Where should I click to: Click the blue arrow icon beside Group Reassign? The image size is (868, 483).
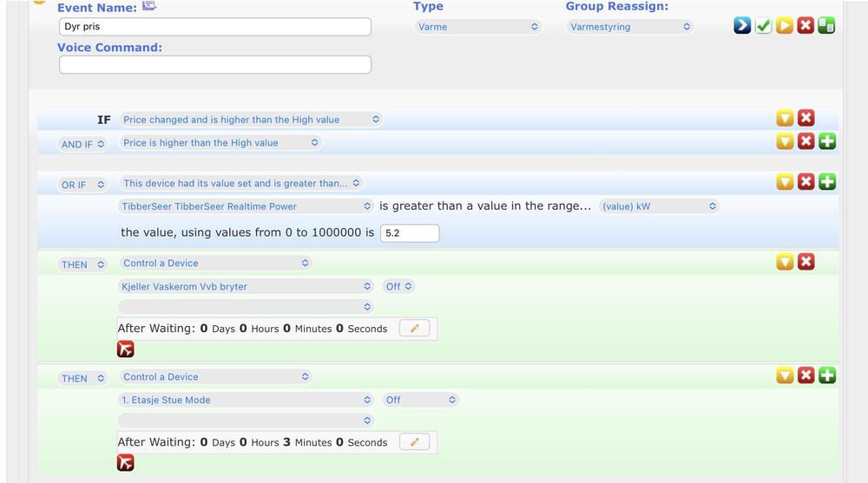(x=742, y=26)
